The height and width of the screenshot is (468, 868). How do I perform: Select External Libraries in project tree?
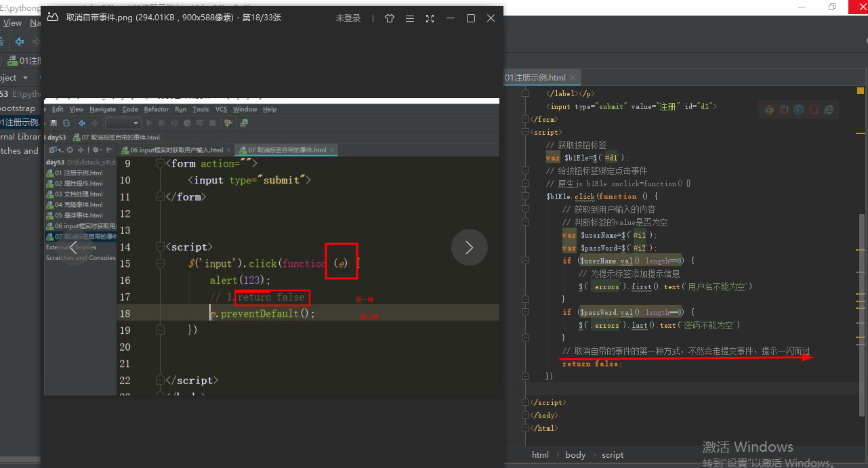pyautogui.click(x=20, y=137)
